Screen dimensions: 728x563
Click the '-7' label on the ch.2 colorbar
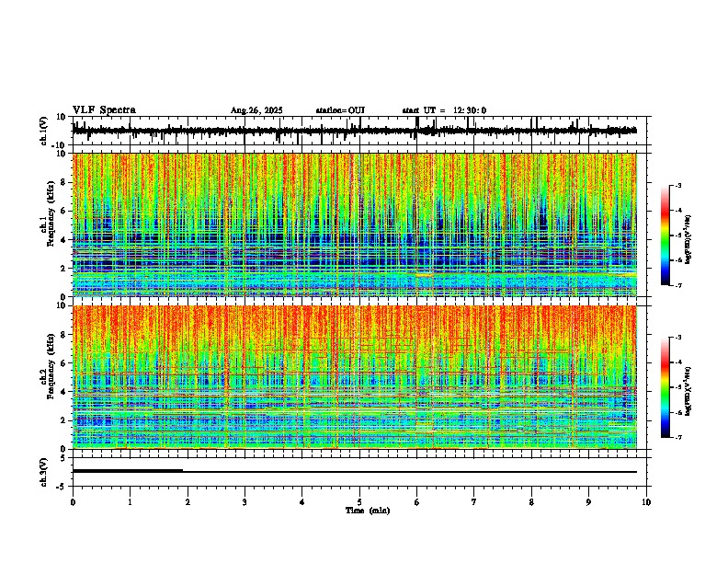(x=677, y=437)
